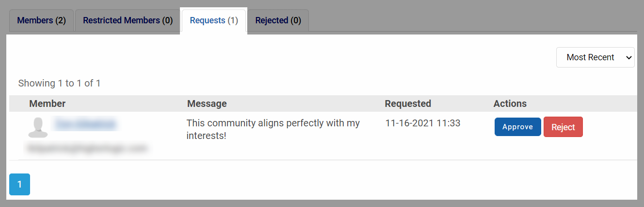Approve the pending membership request
The image size is (644, 207).
pyautogui.click(x=517, y=127)
